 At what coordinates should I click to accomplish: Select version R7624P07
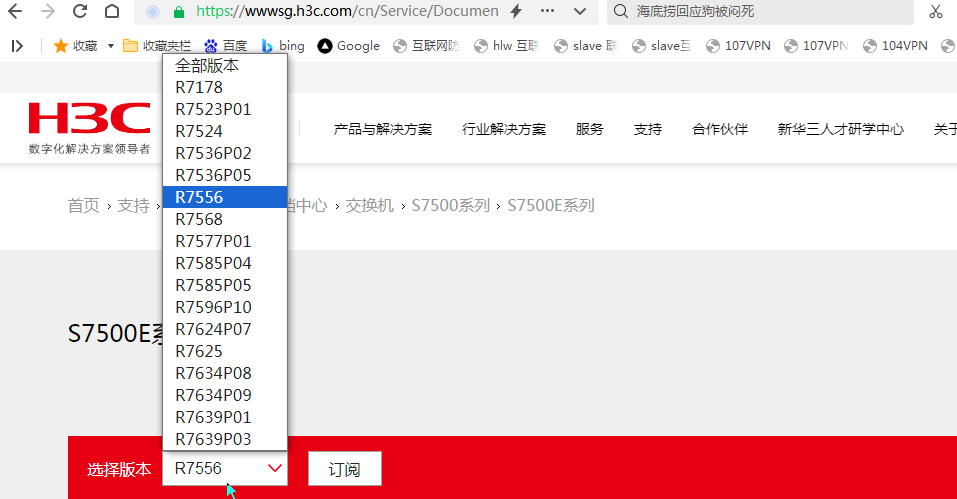225,329
